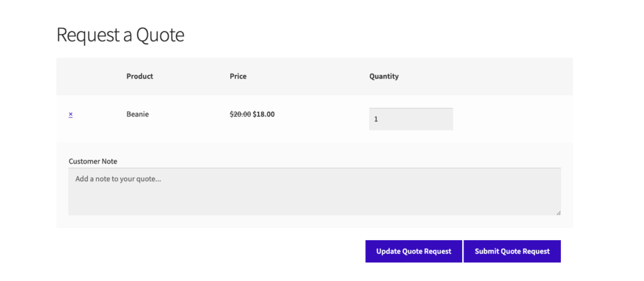
Task: Select the Quantity column header
Action: point(384,77)
